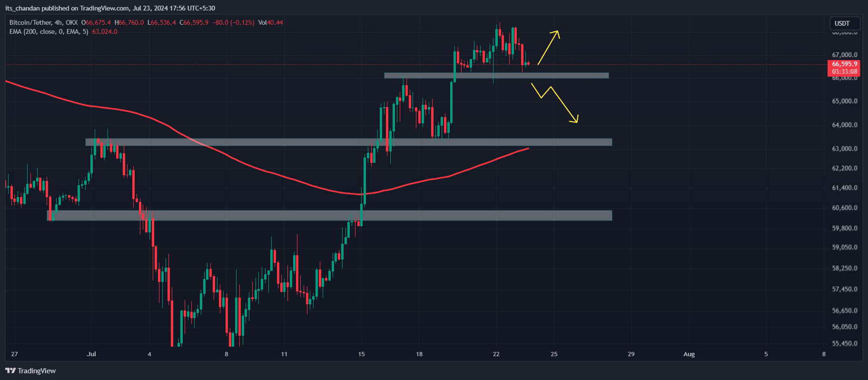The image size is (868, 380).
Task: Click the 22 date label on time axis
Action: click(496, 354)
